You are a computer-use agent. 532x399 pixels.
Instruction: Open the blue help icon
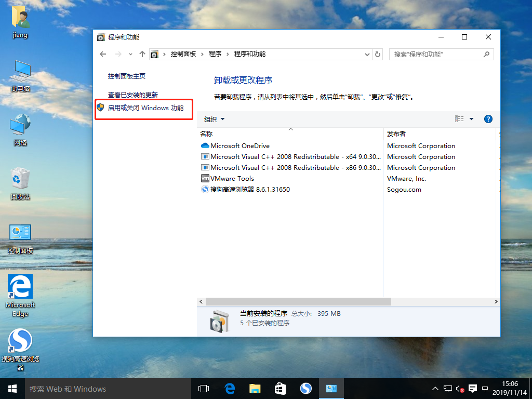point(488,119)
